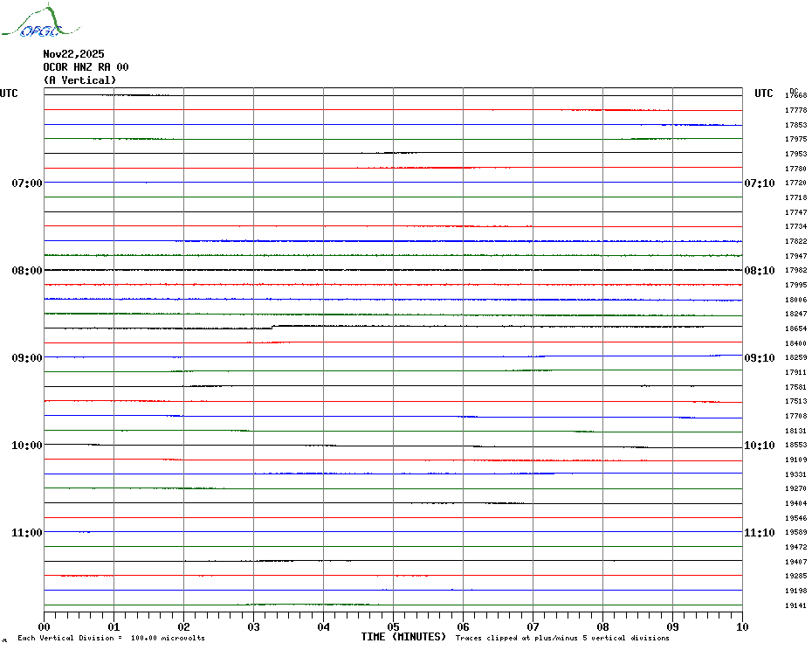
Task: Click the 07:10 time label on right
Action: pos(759,183)
